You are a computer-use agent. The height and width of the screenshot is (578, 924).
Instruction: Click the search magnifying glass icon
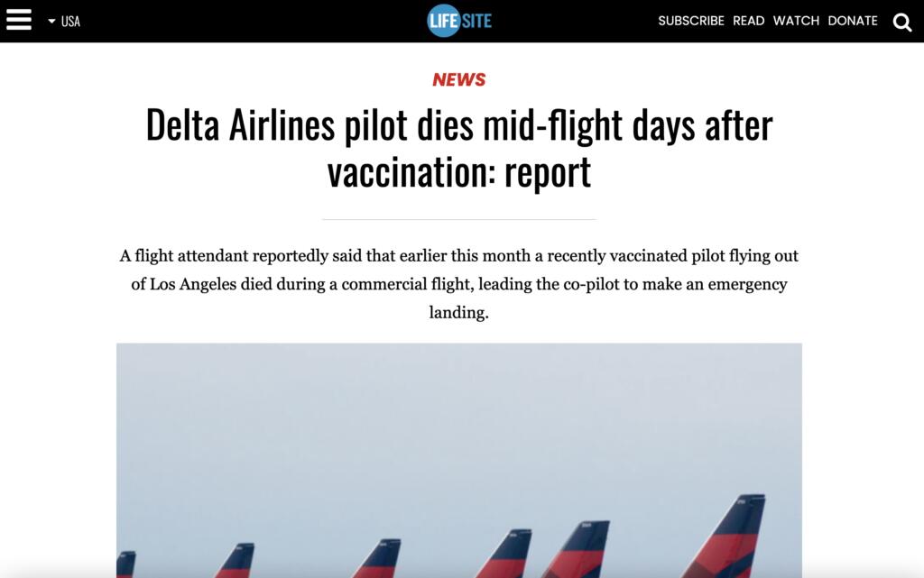point(901,22)
